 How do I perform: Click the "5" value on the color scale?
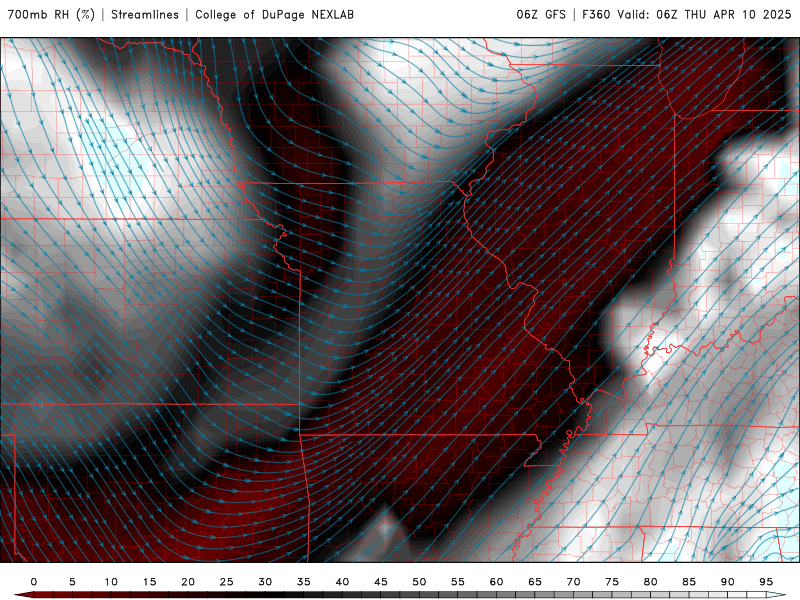(x=72, y=582)
